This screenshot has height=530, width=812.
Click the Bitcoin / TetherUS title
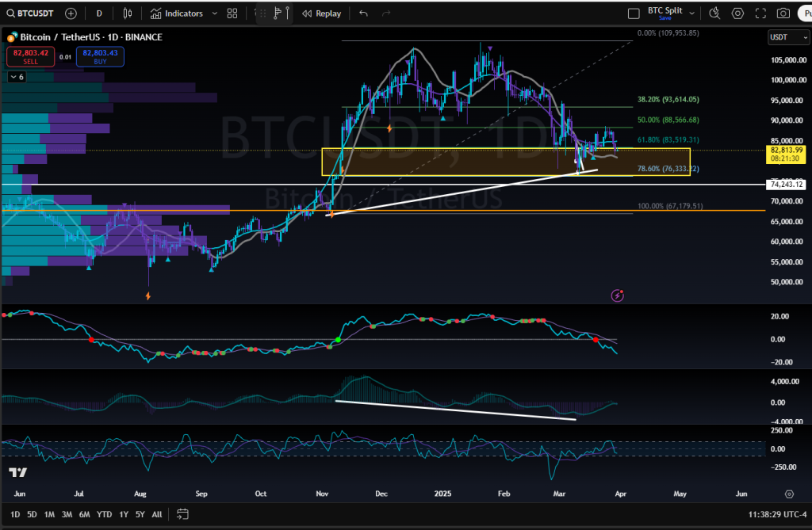(61, 36)
